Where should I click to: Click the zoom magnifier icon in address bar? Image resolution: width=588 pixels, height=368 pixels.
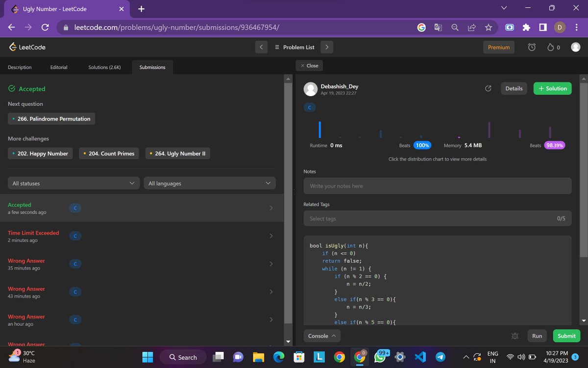click(455, 27)
